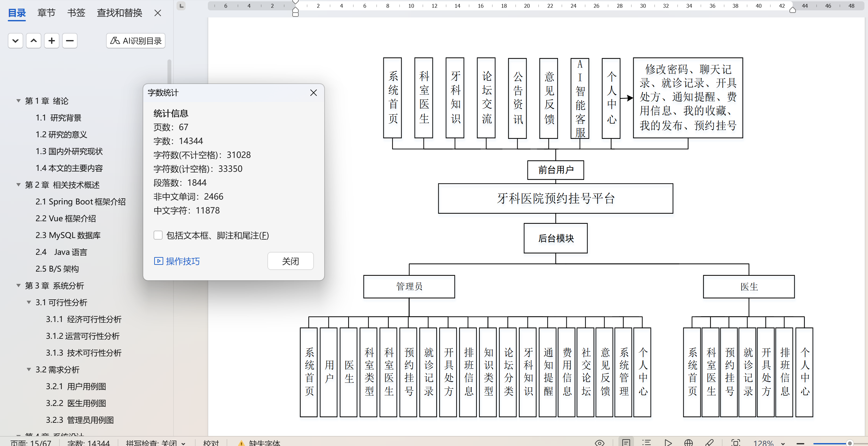This screenshot has width=868, height=446.
Task: Check 包括文本框、脚注和尾注 option
Action: (x=158, y=235)
